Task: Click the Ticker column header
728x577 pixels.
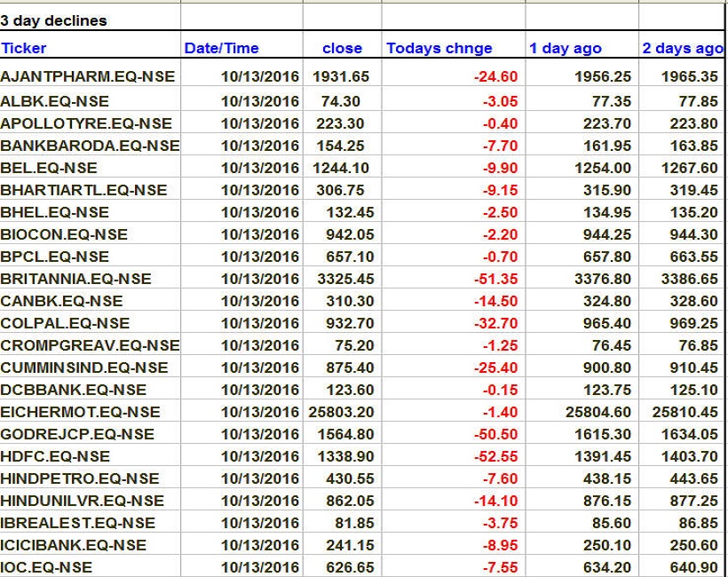Action: coord(25,48)
